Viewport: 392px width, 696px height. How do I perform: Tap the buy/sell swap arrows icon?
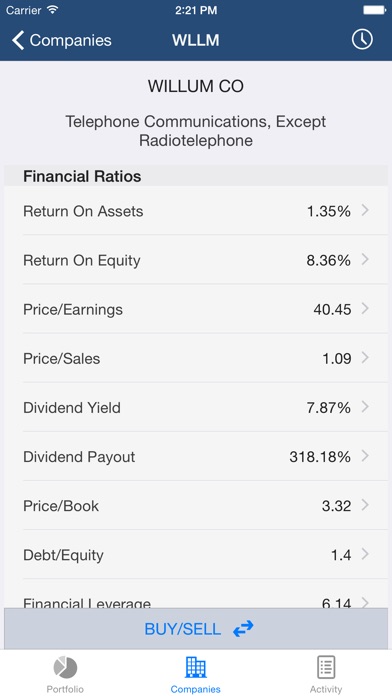click(243, 629)
